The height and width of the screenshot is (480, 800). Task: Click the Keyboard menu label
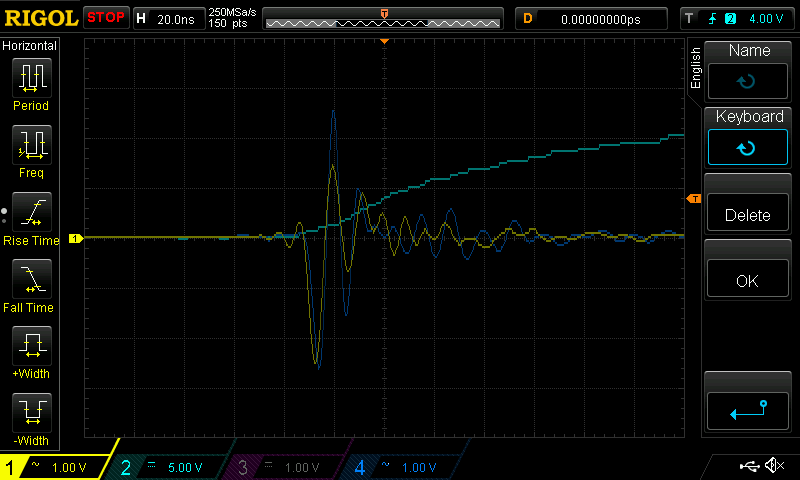[x=749, y=116]
